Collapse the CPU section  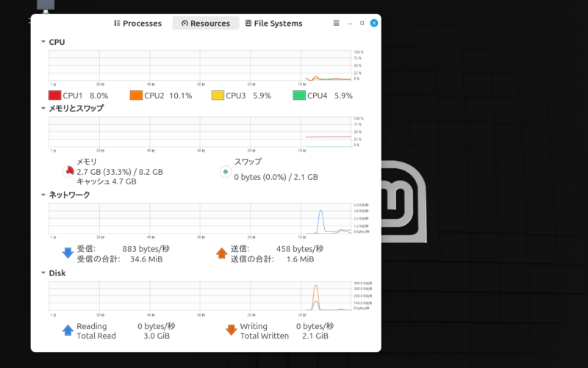[x=43, y=43]
